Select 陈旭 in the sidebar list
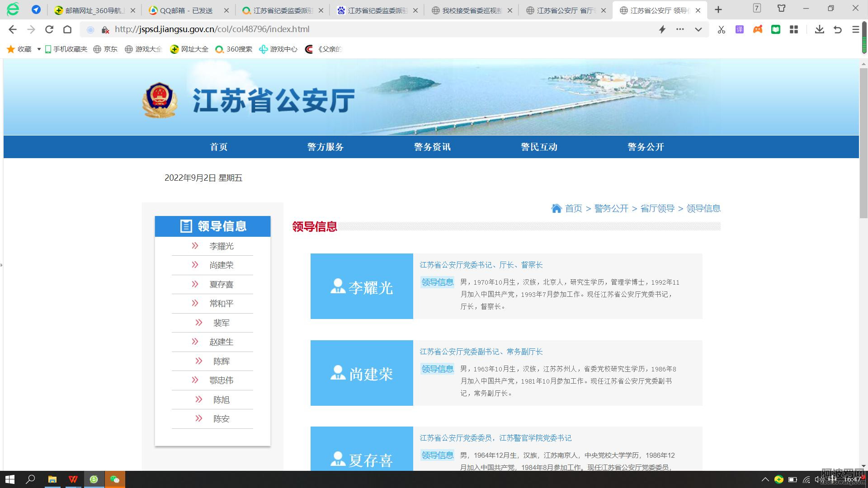Image resolution: width=868 pixels, height=488 pixels. (x=222, y=400)
